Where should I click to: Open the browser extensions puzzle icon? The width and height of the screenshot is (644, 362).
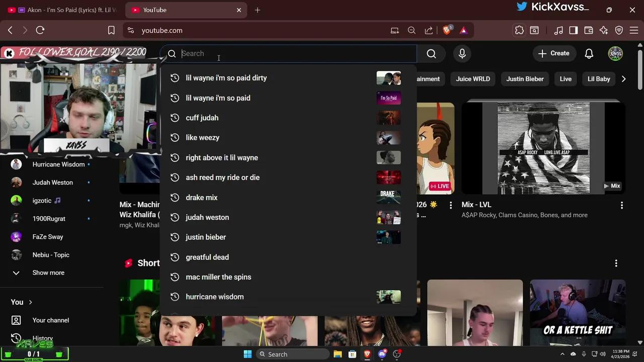pos(519,30)
